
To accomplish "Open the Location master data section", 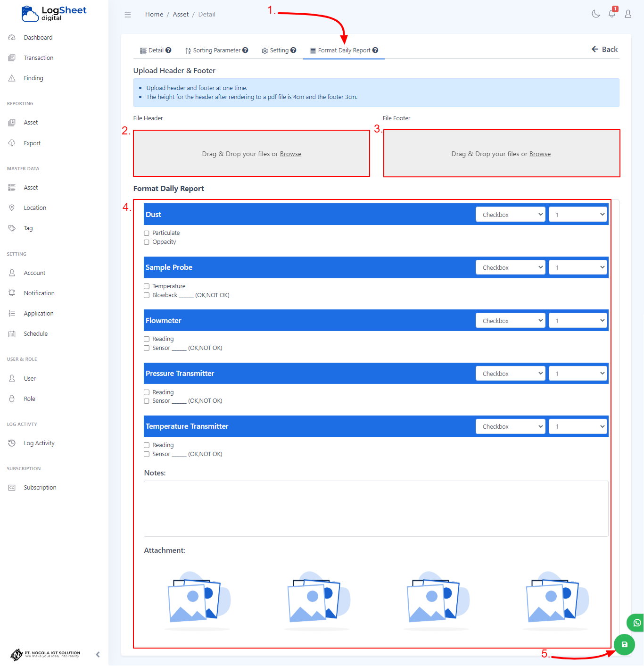I will 35,208.
